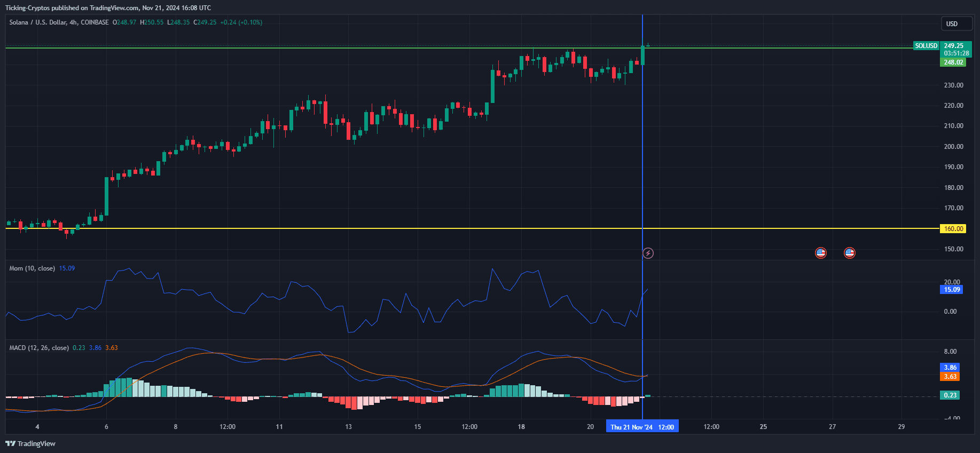Click date label 4 on the time axis

pyautogui.click(x=37, y=427)
